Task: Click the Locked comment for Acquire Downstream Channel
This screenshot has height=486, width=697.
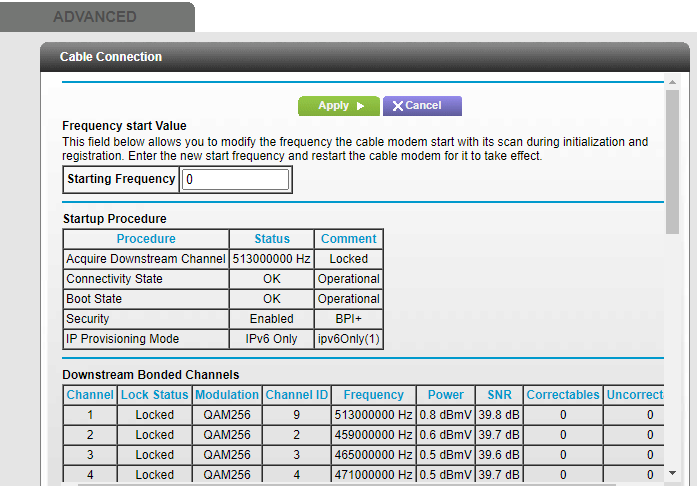Action: tap(348, 259)
